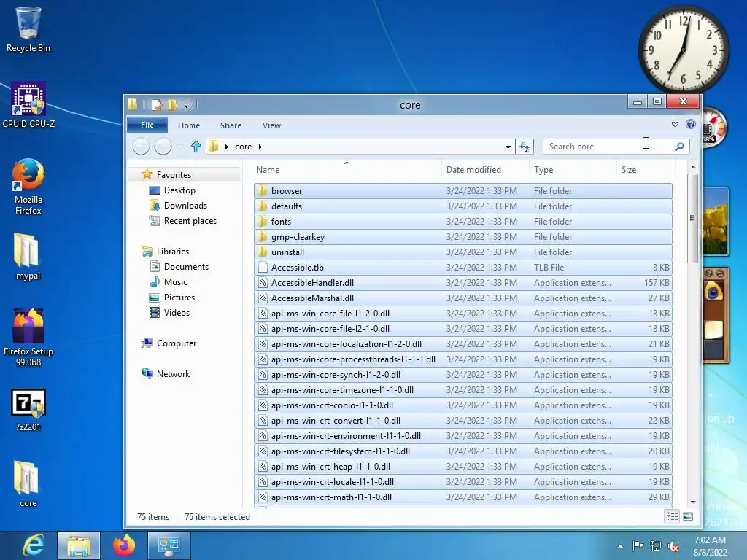
Task: Click the Forward navigation arrow
Action: coord(163,146)
